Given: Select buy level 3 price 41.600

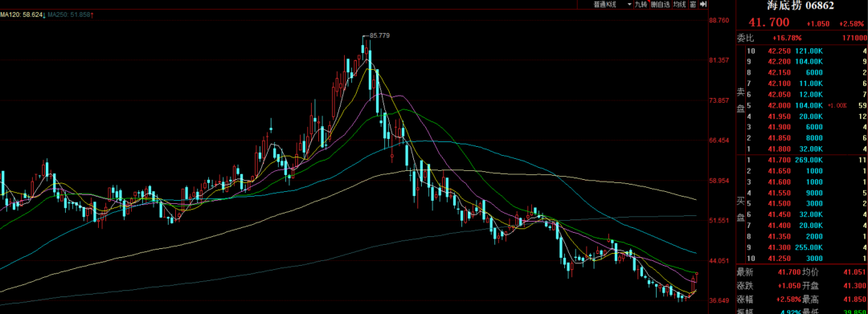Looking at the screenshot, I should coord(779,181).
